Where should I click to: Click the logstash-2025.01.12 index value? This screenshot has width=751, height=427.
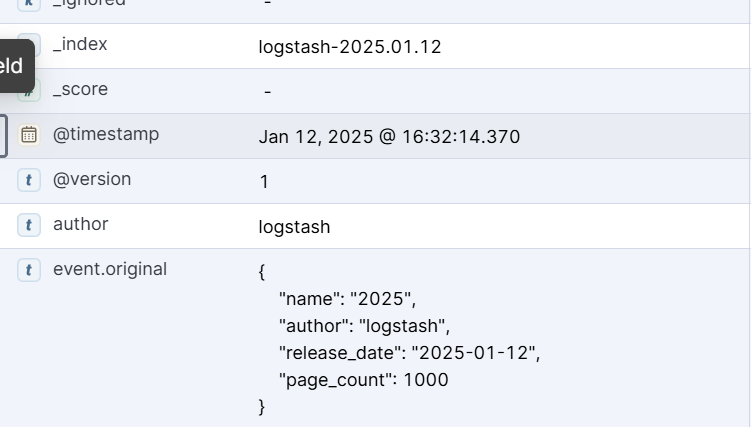tap(349, 47)
